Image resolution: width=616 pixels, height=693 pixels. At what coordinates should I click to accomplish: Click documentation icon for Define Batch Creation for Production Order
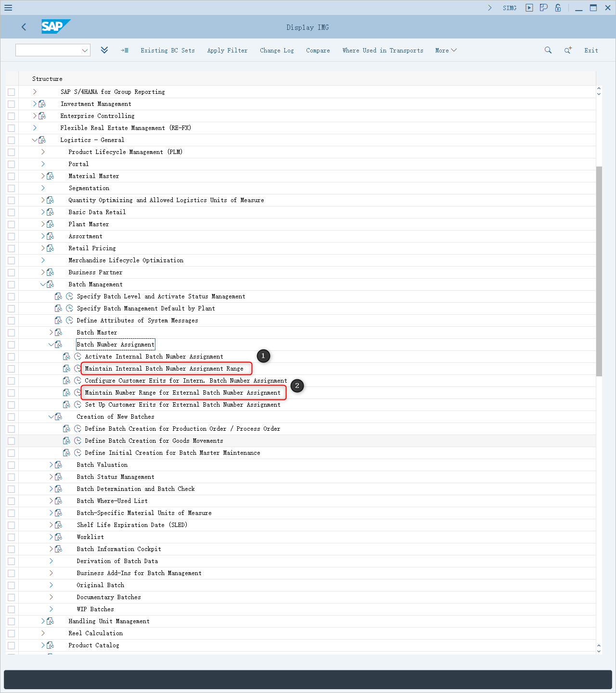pyautogui.click(x=67, y=429)
